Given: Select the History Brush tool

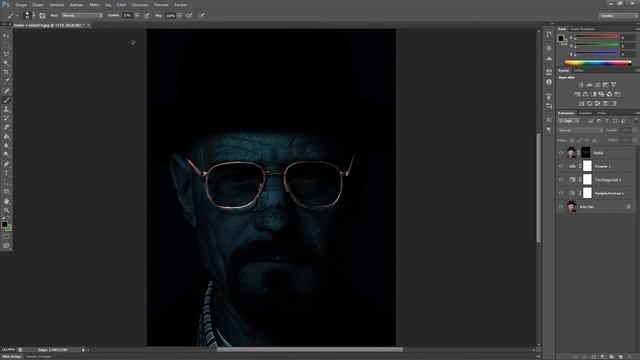Looking at the screenshot, I should (6, 118).
